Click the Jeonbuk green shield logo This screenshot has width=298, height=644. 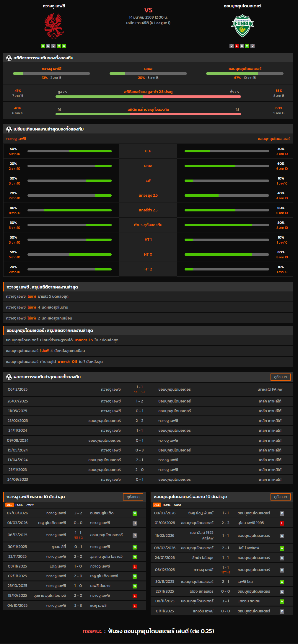click(x=242, y=26)
